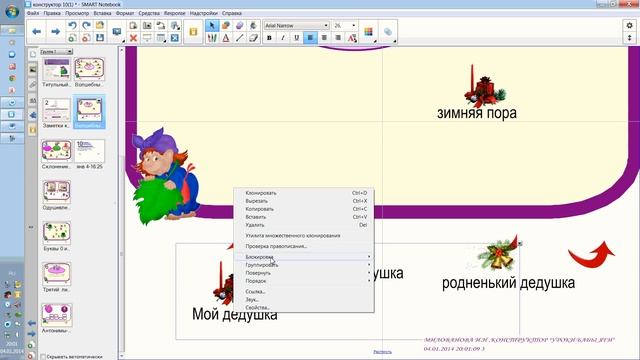This screenshot has height=360, width=640.
Task: Toggle Bold formatting
Action: (x=269, y=38)
